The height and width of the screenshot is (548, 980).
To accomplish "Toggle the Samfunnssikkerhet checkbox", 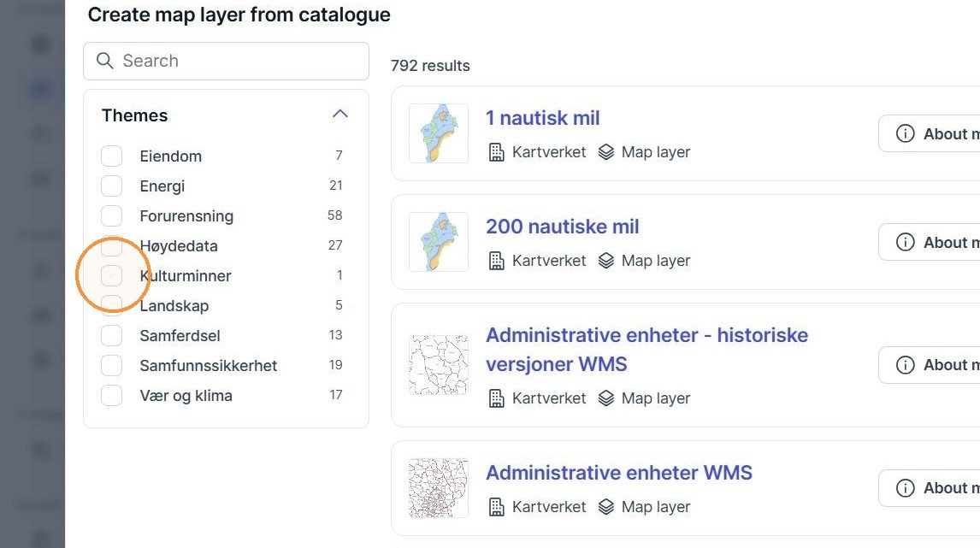I will click(112, 366).
